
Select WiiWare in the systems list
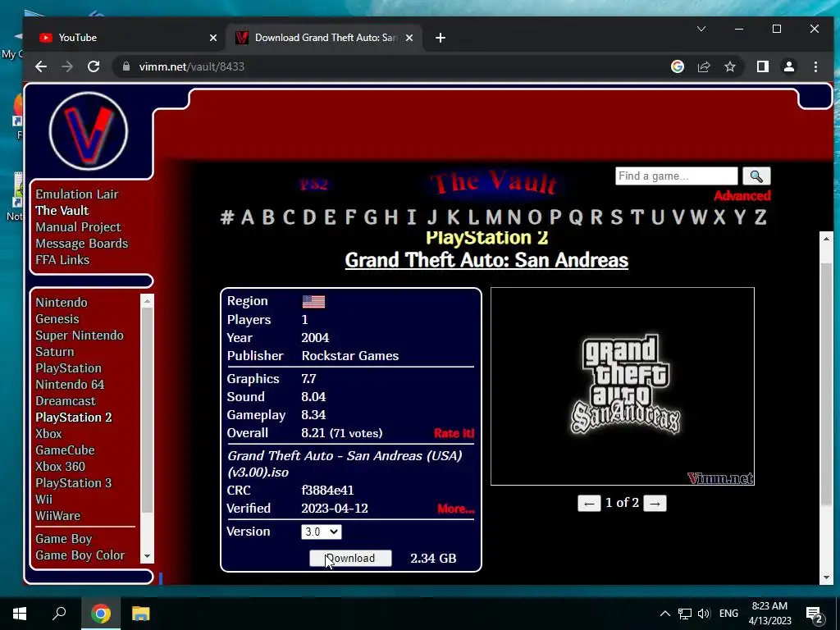pos(58,515)
